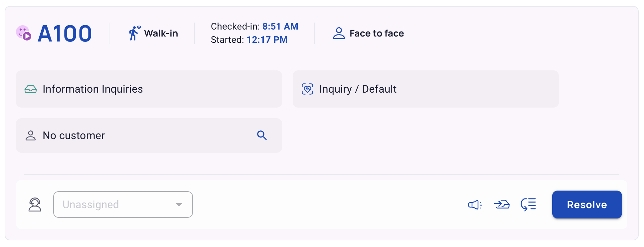This screenshot has width=644, height=247.
Task: Expand the Unassigned dropdown arrow
Action: 179,205
